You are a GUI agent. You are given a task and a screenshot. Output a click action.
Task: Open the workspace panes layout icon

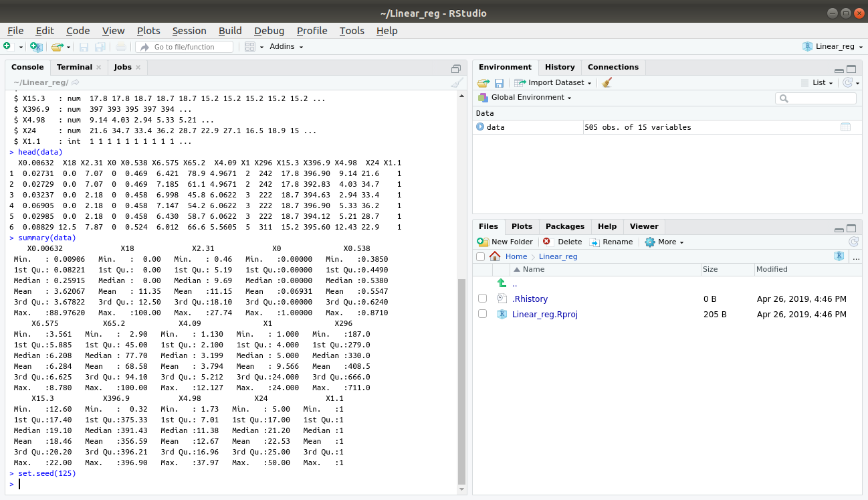(x=250, y=47)
